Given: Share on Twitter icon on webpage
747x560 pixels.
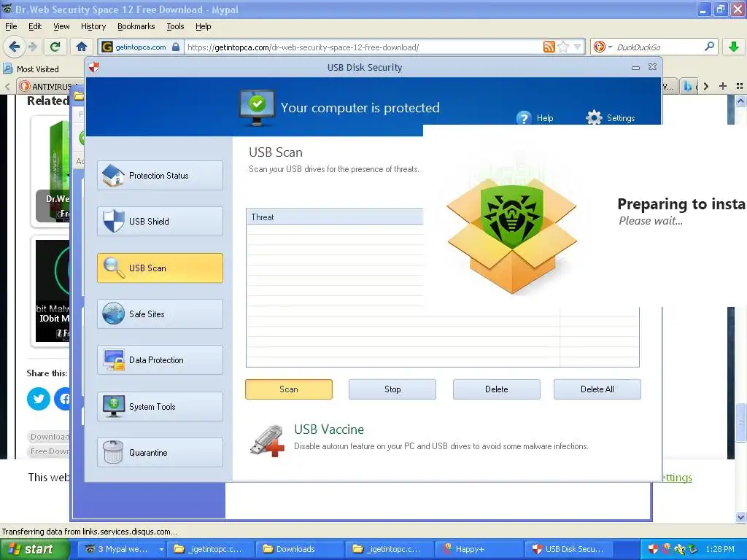Looking at the screenshot, I should 39,399.
